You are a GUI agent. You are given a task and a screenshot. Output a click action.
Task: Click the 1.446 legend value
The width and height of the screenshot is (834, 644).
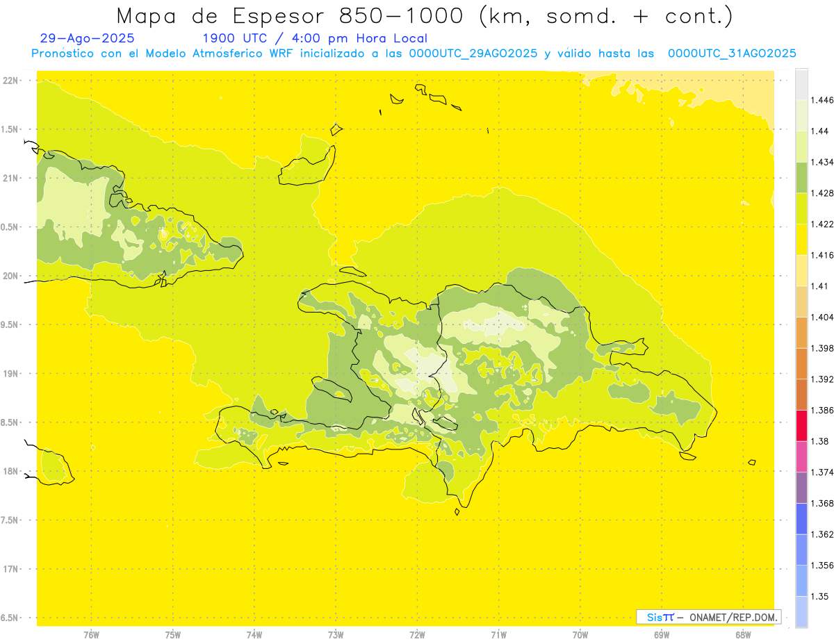click(x=821, y=100)
